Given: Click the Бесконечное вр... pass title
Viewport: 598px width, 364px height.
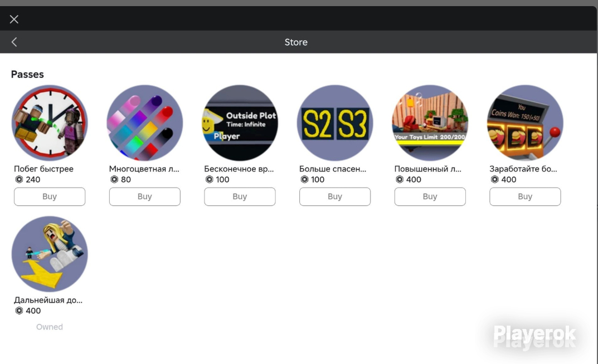Looking at the screenshot, I should pos(239,169).
